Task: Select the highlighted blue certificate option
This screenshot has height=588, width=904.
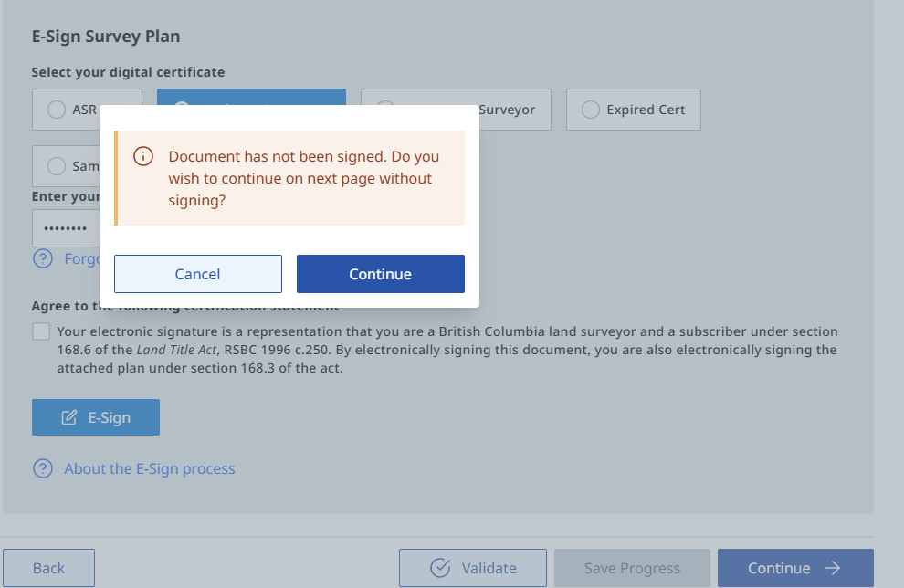Action: (x=251, y=97)
